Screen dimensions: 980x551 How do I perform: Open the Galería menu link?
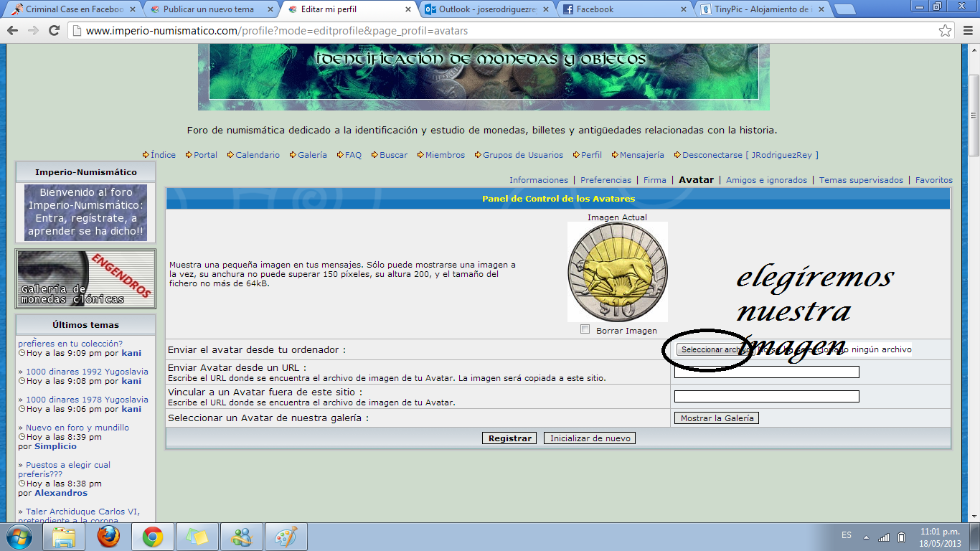pos(312,155)
